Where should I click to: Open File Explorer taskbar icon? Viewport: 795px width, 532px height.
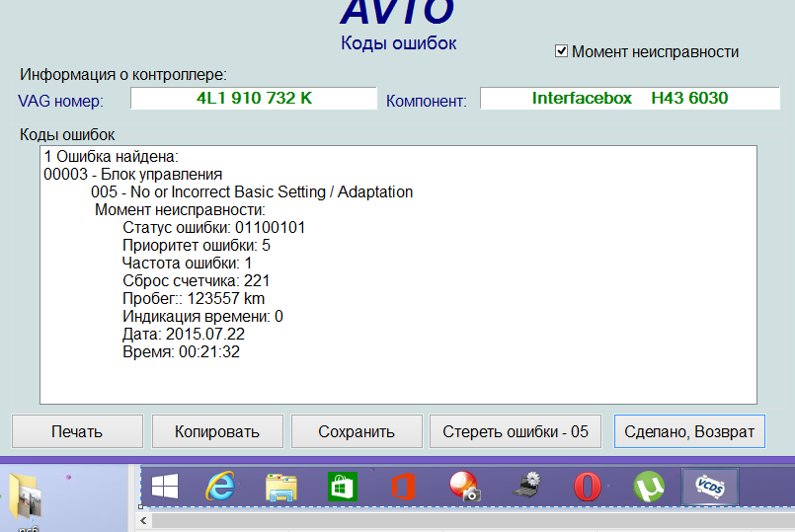pyautogui.click(x=281, y=488)
